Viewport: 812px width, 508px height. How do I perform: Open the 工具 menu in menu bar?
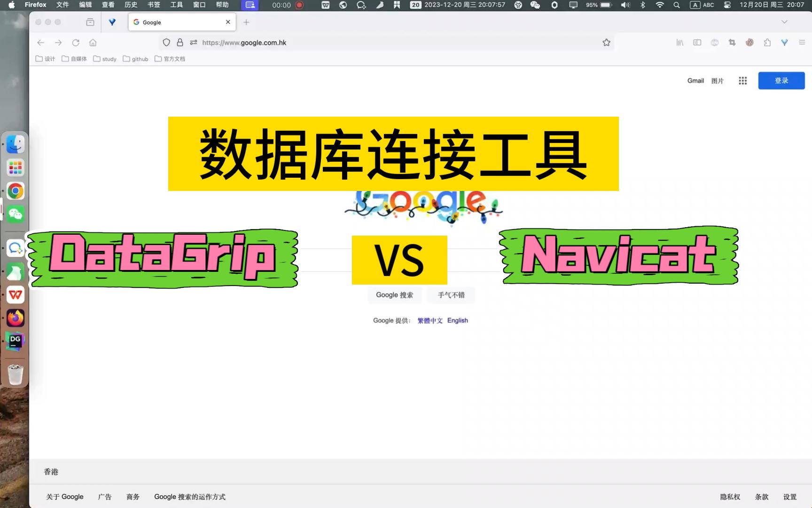point(177,5)
